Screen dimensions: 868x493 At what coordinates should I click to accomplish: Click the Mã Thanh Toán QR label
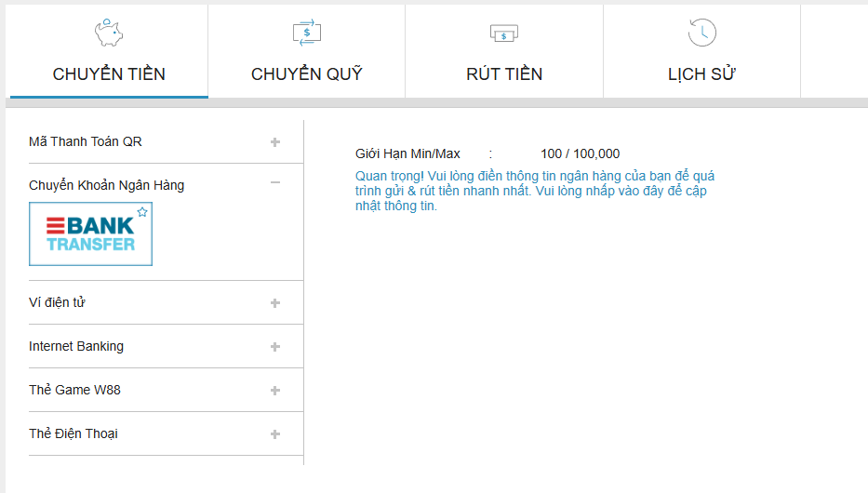[86, 141]
